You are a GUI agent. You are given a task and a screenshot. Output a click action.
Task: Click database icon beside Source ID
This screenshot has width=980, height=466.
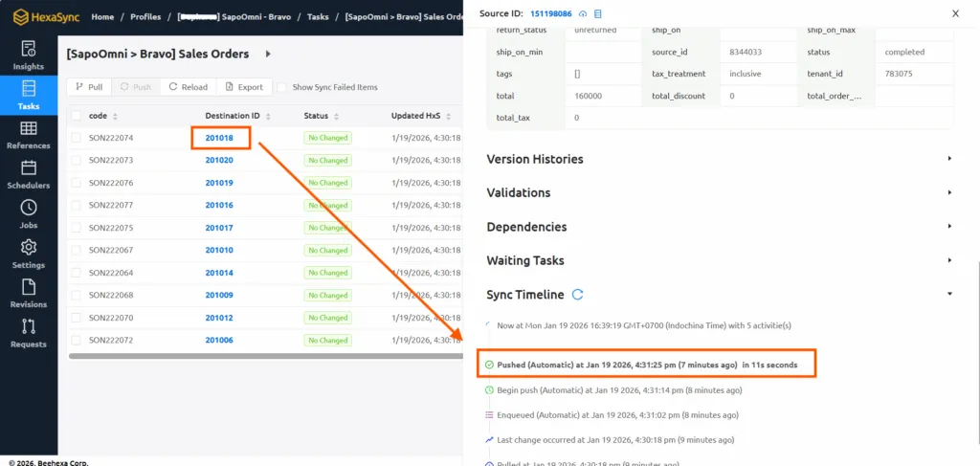click(598, 13)
